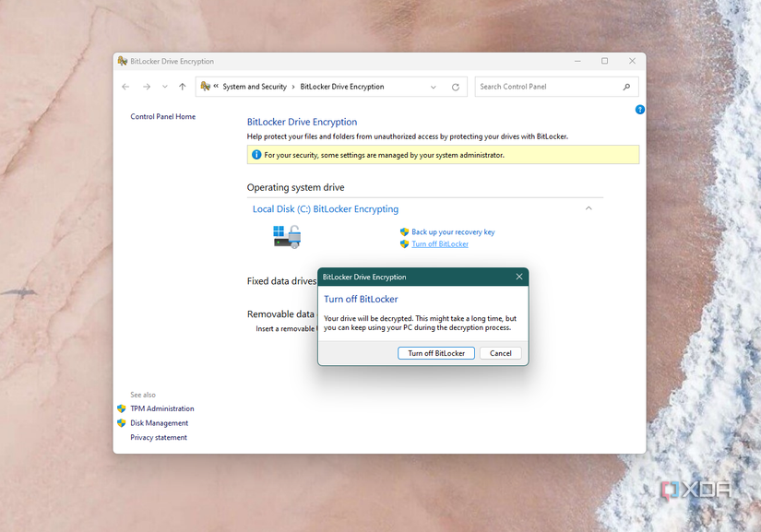Viewport: 761px width, 532px height.
Task: Click the Search Control Panel field
Action: pos(556,87)
